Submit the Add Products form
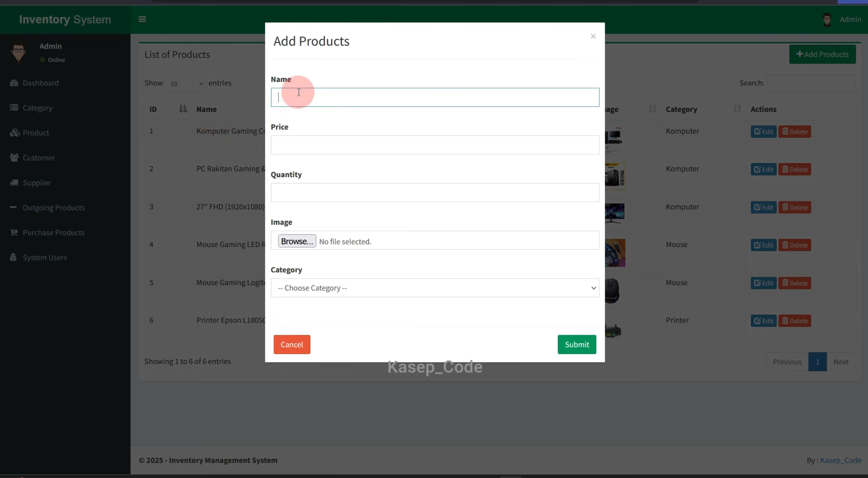 (x=577, y=344)
